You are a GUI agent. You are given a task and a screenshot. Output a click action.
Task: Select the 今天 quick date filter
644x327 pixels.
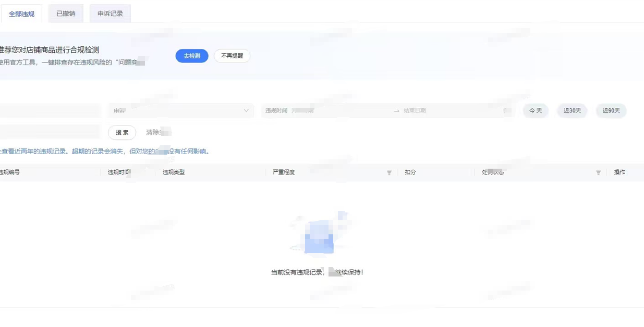(x=536, y=110)
